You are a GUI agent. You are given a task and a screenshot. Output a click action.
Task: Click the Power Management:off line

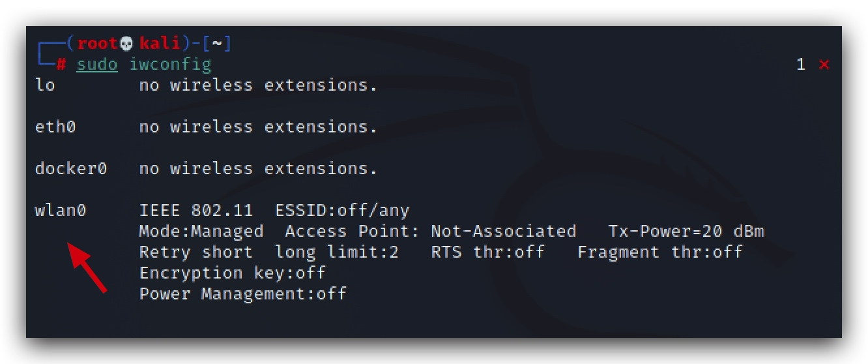point(243,294)
